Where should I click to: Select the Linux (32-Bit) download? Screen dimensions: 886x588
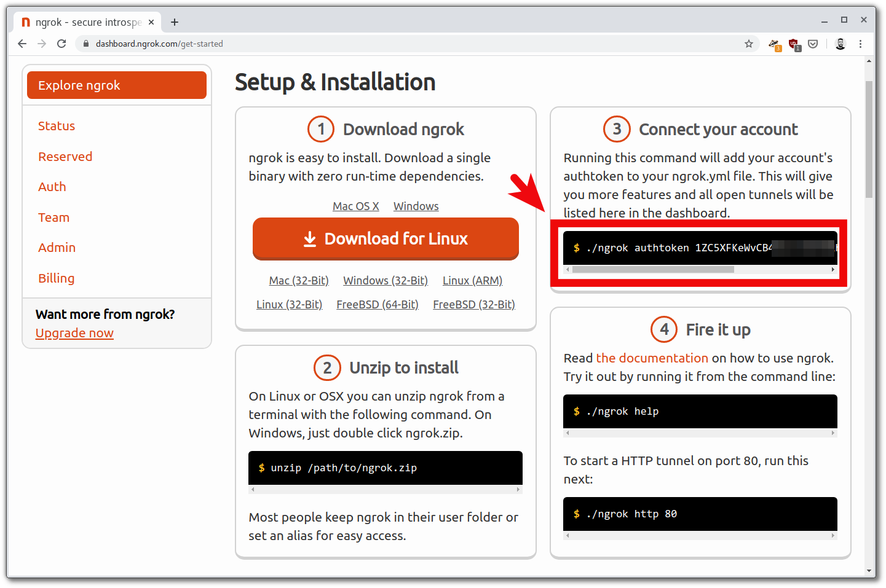click(x=289, y=305)
